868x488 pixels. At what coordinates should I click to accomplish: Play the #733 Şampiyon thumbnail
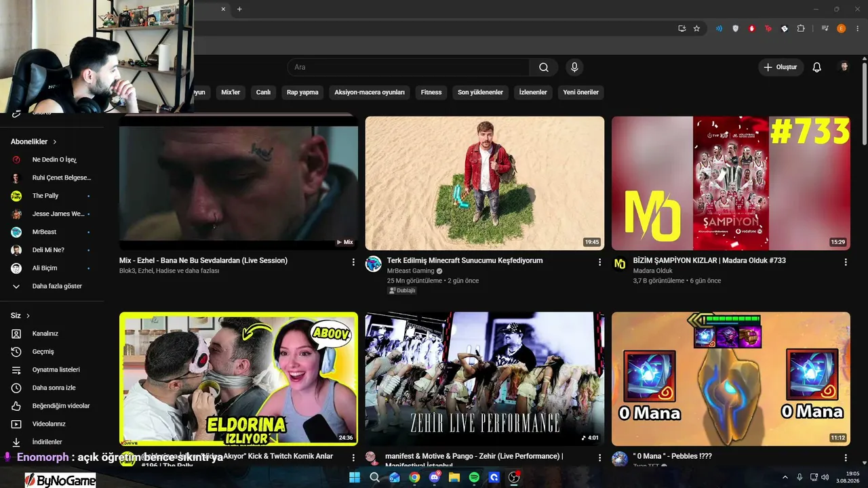(731, 183)
